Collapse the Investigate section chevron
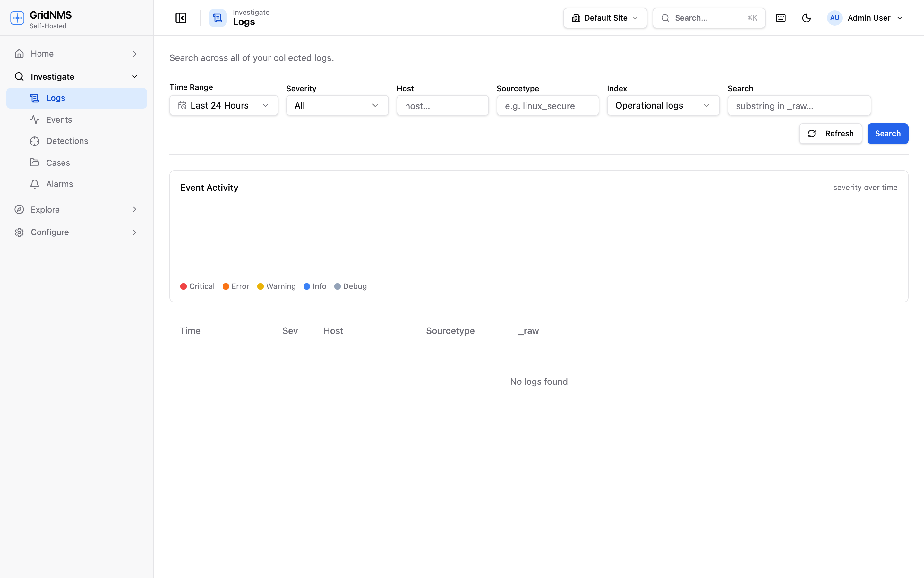The image size is (924, 578). [134, 76]
